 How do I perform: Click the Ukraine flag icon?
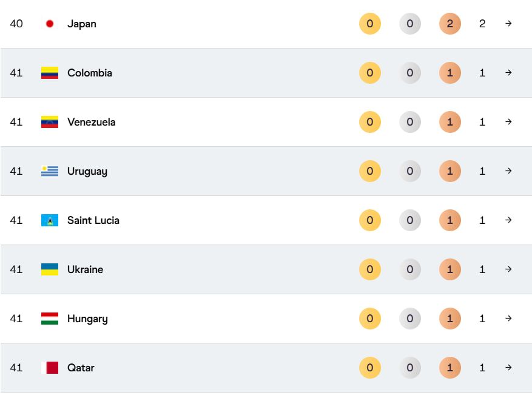[x=50, y=269]
